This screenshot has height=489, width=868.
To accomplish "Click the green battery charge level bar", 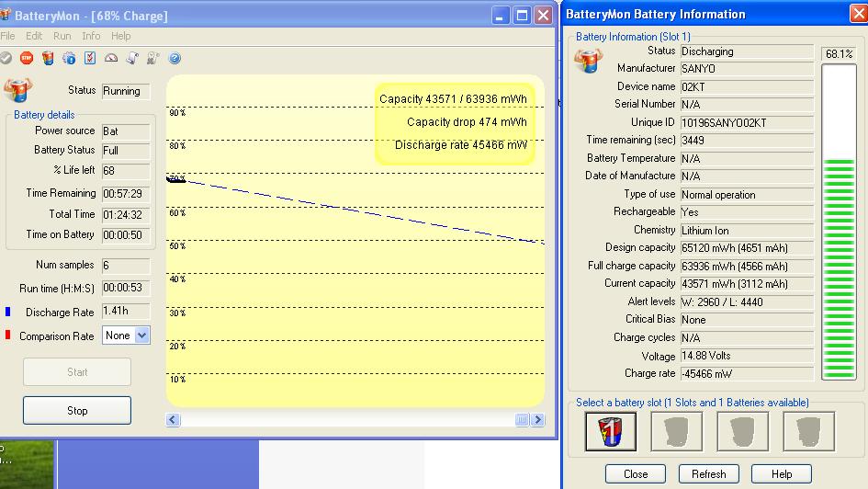I will click(839, 222).
